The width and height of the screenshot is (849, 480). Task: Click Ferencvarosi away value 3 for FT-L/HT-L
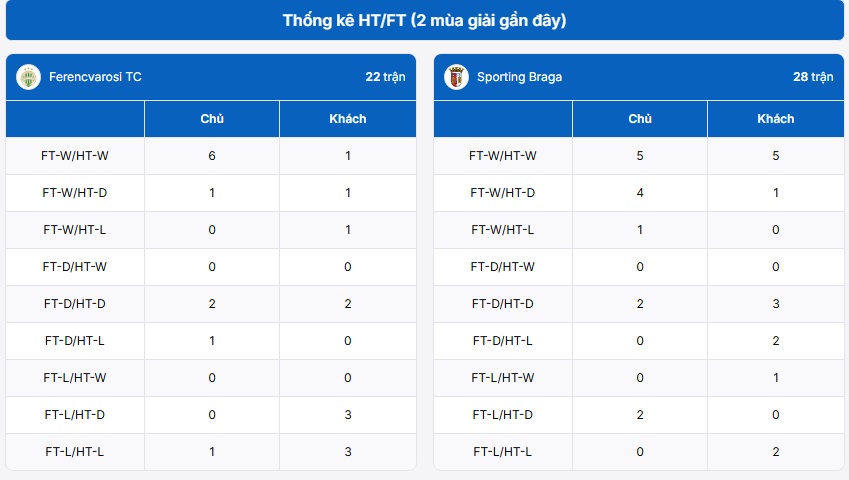(x=348, y=451)
